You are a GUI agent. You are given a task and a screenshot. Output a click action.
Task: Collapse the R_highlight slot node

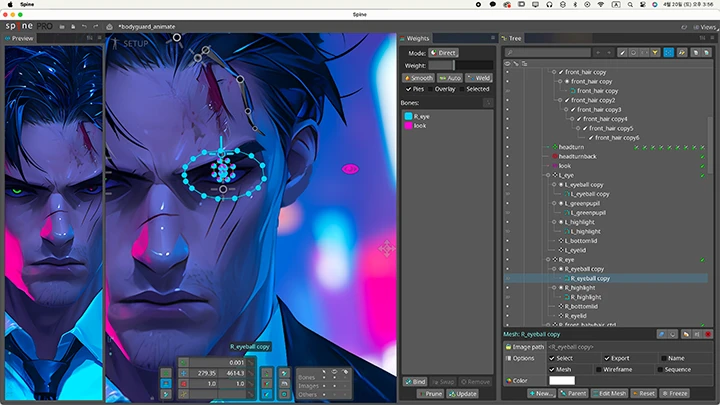click(554, 288)
